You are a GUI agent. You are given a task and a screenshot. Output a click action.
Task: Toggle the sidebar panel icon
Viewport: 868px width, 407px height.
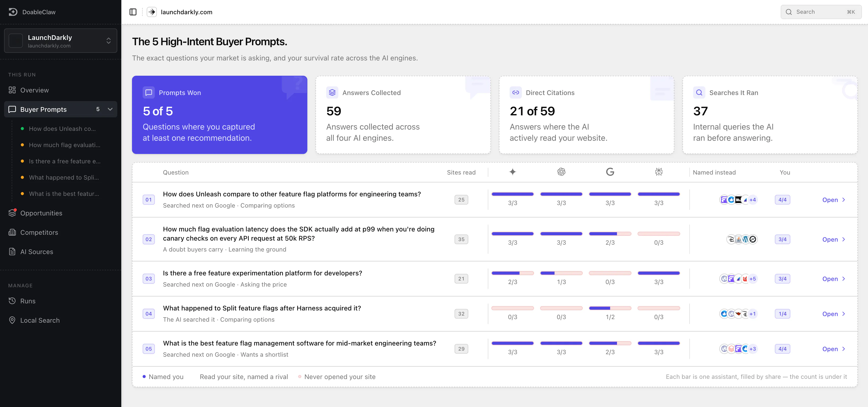tap(133, 12)
